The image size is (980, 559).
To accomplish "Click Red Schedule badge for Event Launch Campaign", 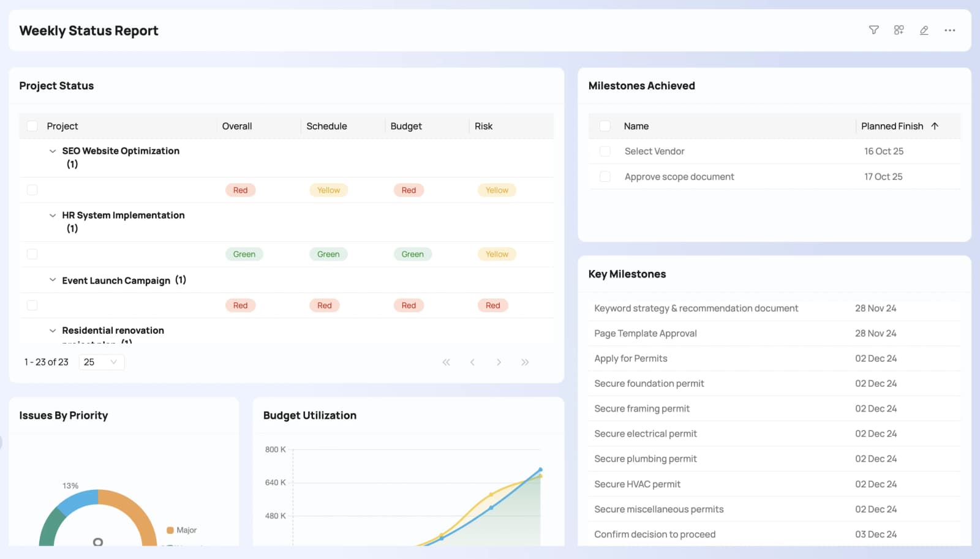I will coord(324,306).
